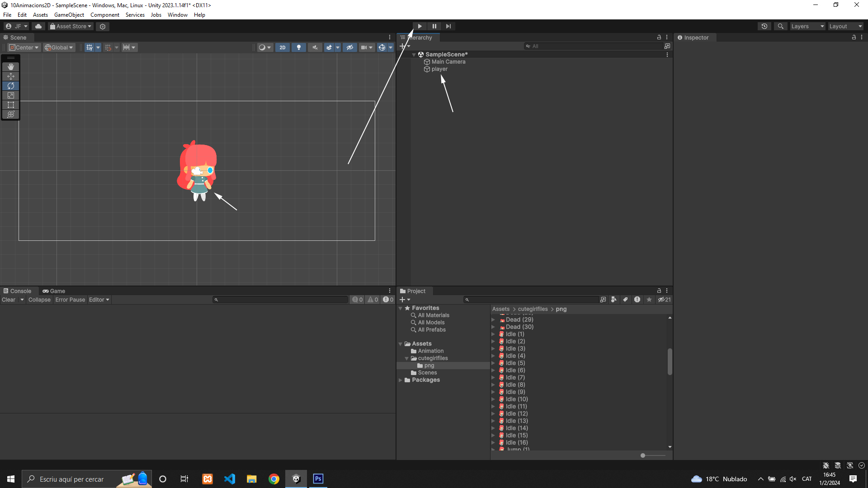Open Undo History icon in toolbar
Image resolution: width=868 pixels, height=488 pixels.
click(x=764, y=26)
